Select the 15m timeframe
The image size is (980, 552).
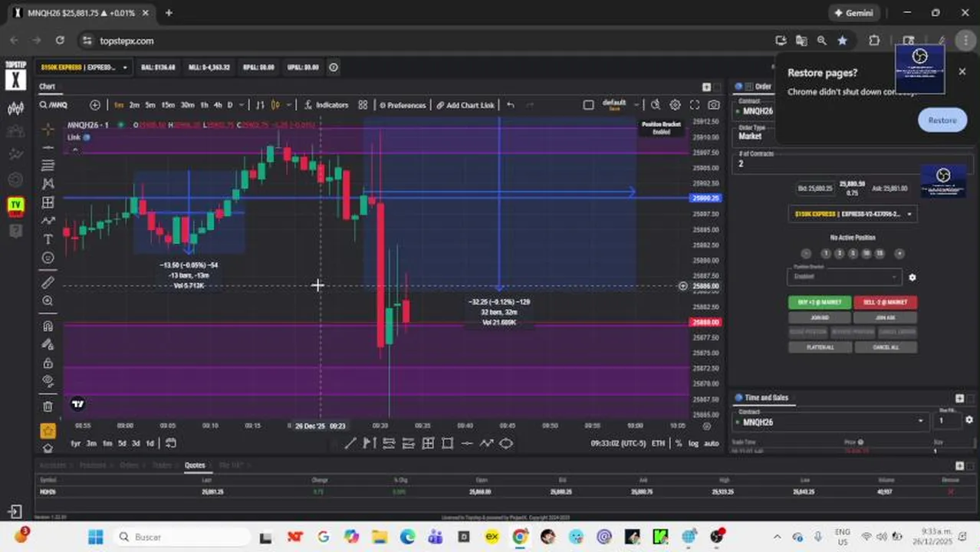167,105
